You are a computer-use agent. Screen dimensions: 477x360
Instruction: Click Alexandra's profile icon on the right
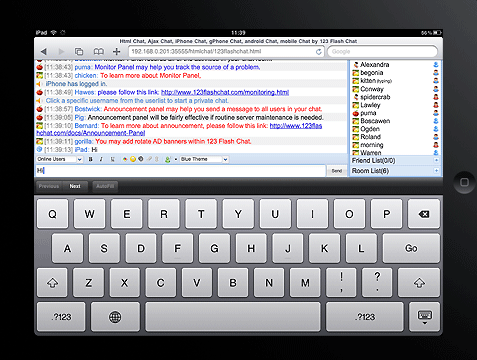pos(436,64)
